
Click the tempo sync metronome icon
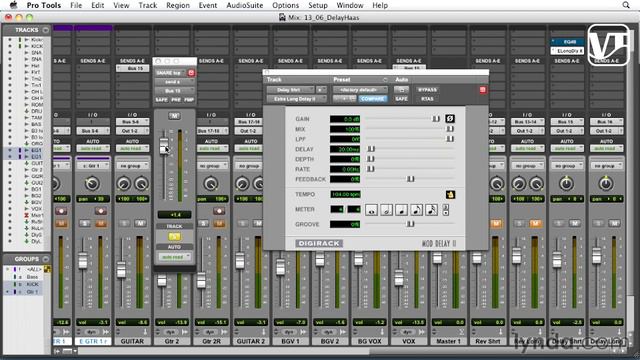click(450, 195)
